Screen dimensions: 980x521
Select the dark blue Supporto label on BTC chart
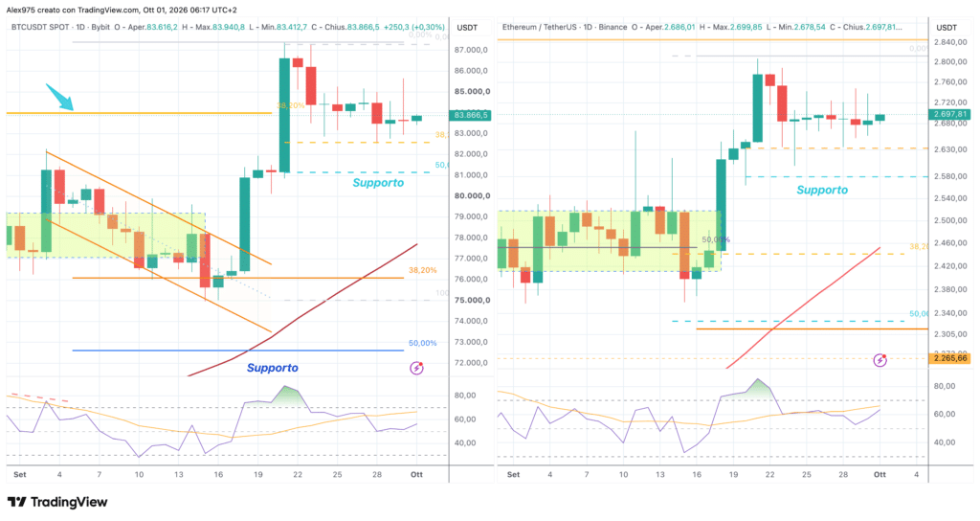pos(273,368)
